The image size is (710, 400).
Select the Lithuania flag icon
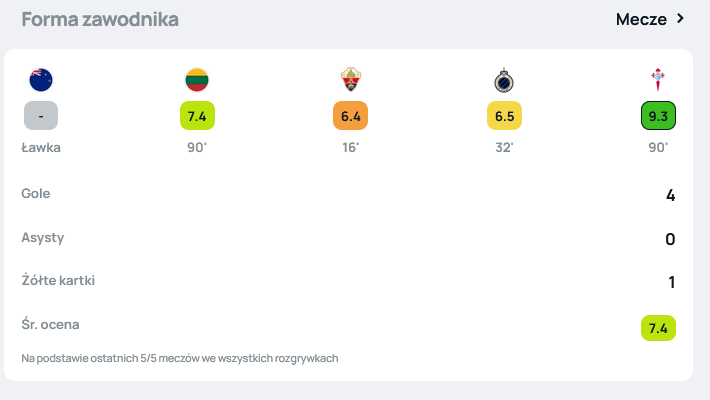coord(196,80)
